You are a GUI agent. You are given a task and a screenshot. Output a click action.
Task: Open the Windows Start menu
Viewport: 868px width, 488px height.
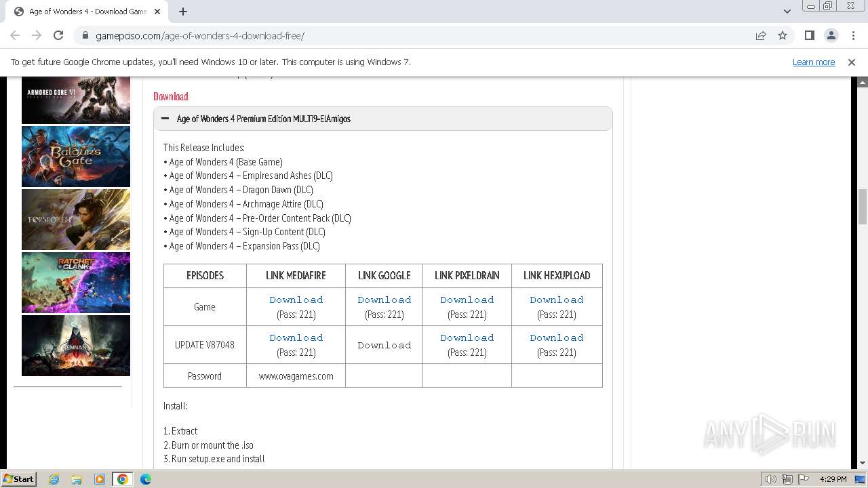[x=18, y=479]
